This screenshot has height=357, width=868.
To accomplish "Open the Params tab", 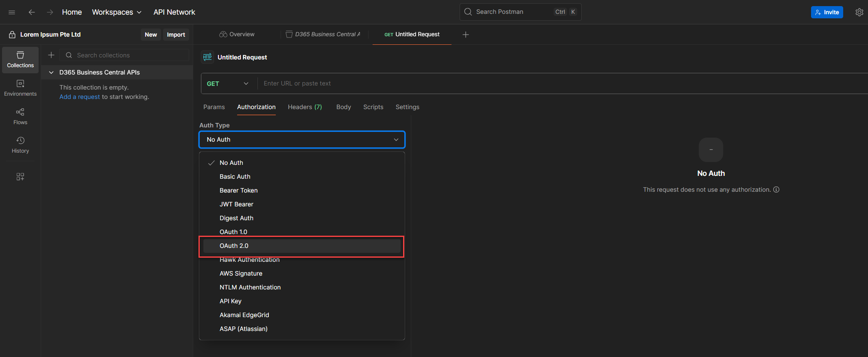I will click(x=214, y=107).
